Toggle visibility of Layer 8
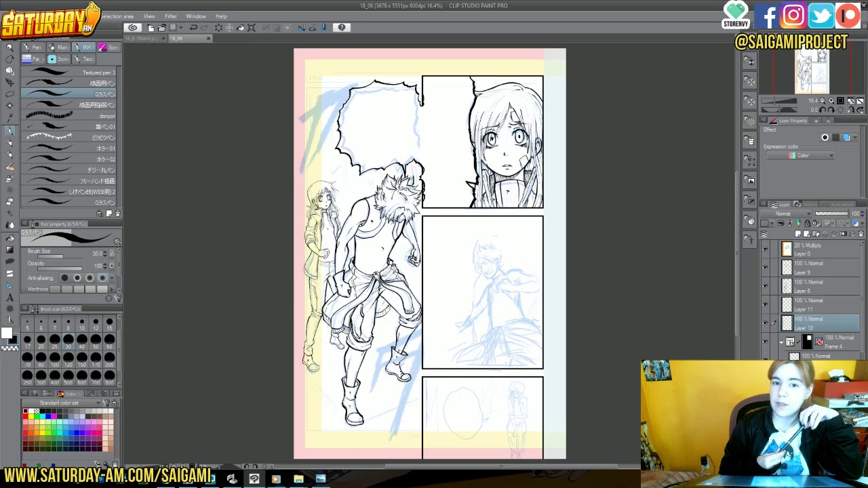Image resolution: width=868 pixels, height=488 pixels. (766, 286)
